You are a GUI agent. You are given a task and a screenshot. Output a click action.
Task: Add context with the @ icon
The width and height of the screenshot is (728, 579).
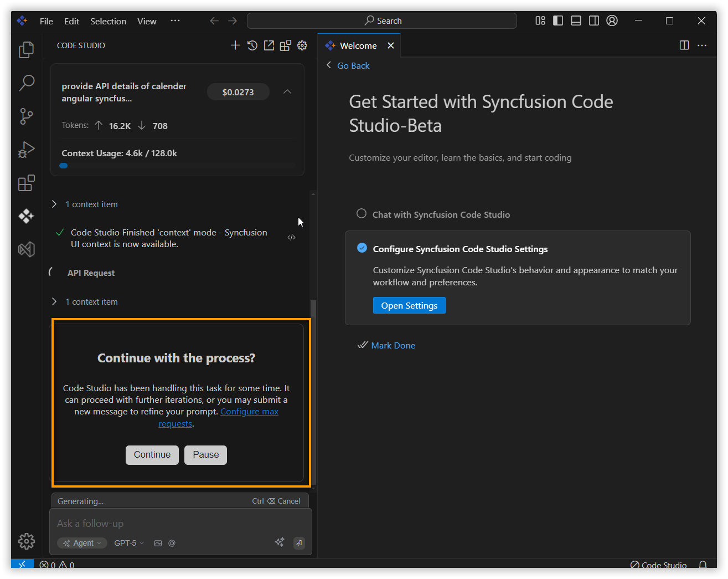[x=172, y=543]
